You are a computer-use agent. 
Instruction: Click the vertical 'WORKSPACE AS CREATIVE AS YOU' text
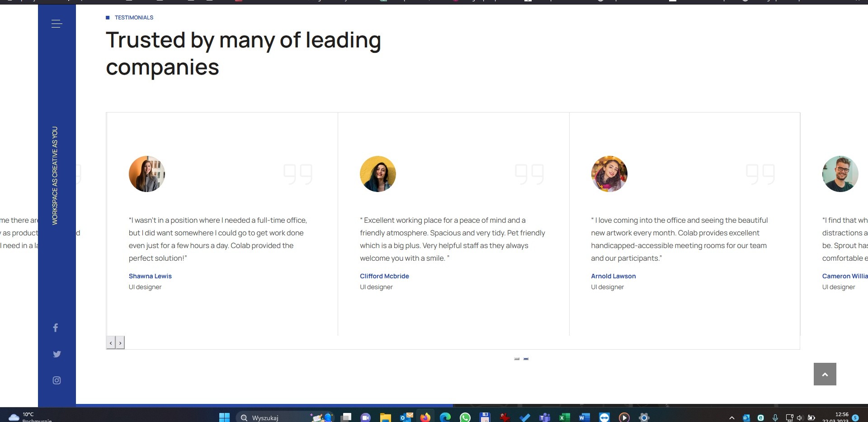point(55,176)
